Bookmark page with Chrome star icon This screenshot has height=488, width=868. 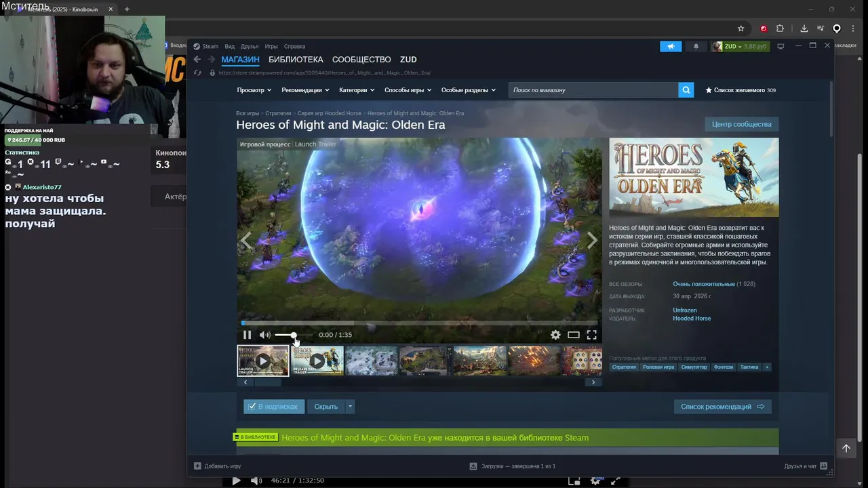(x=741, y=28)
